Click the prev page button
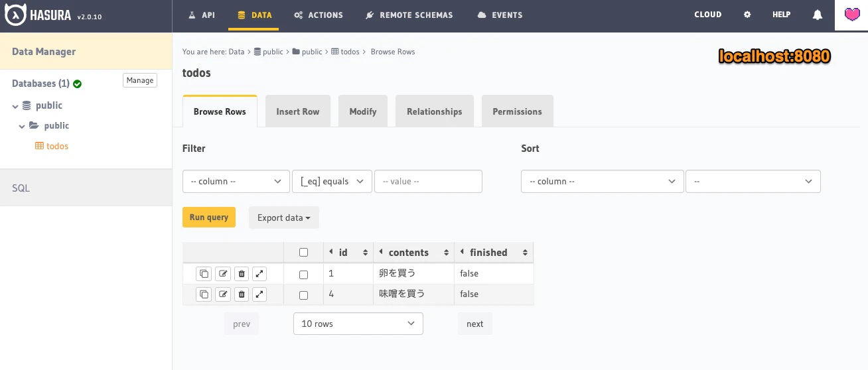 [242, 324]
